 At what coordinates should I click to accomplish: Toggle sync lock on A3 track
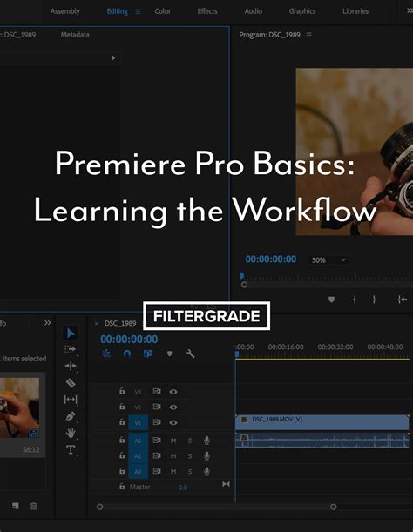click(157, 471)
